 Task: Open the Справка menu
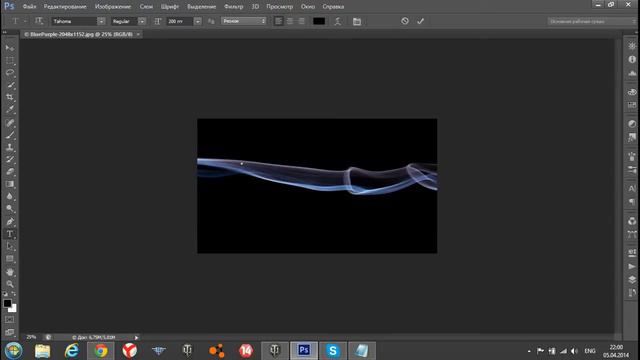(x=333, y=7)
